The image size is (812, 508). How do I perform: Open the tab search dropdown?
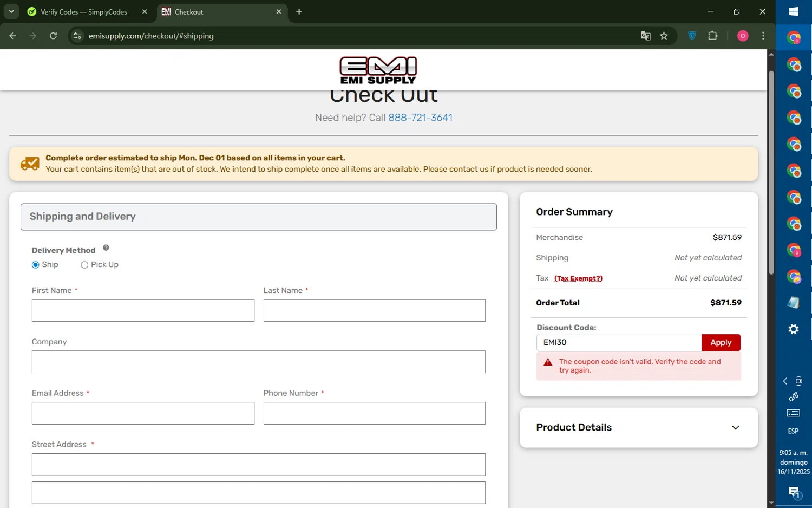point(11,11)
